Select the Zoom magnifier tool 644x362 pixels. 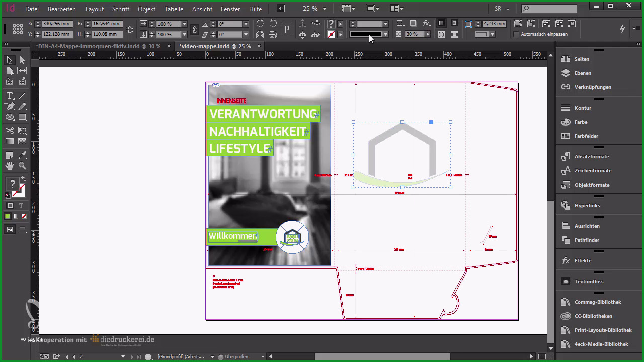click(22, 166)
